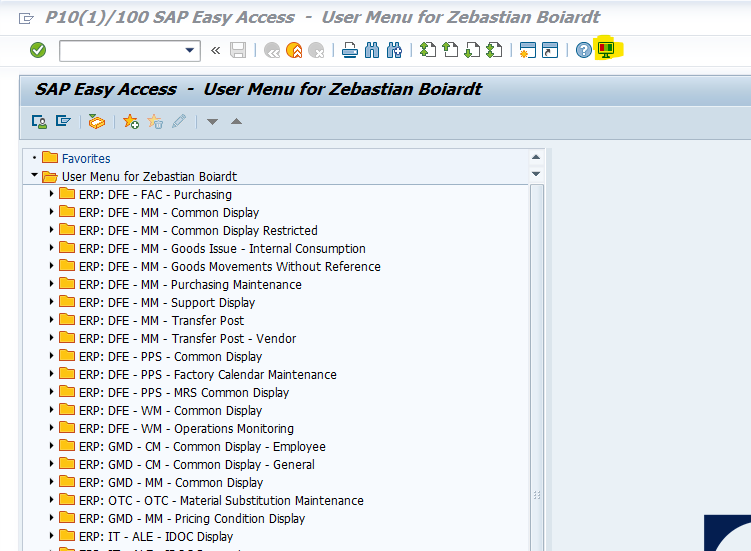Go to Previous Page icon
This screenshot has height=551, width=751.
[450, 50]
